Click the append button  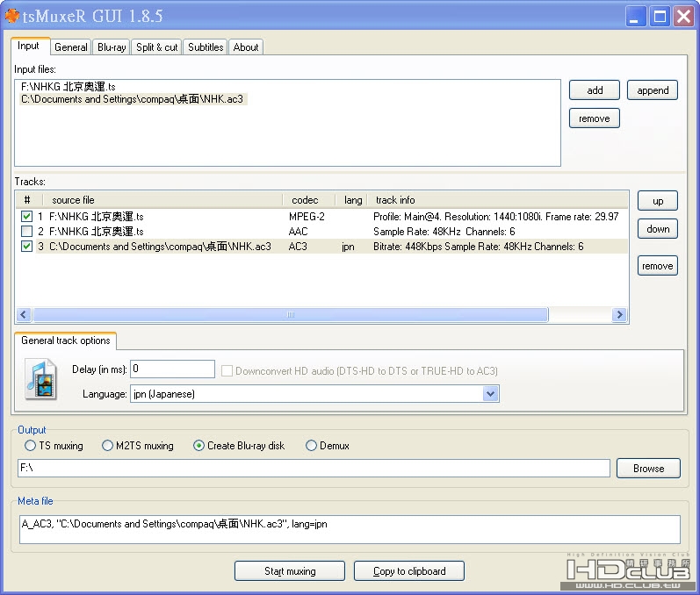[x=653, y=90]
